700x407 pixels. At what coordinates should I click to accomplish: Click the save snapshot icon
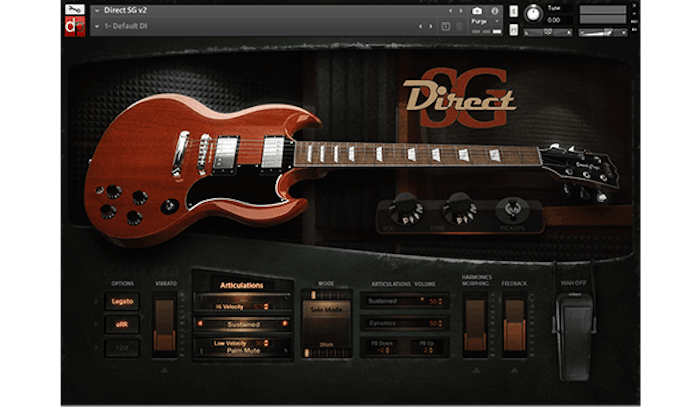[446, 27]
